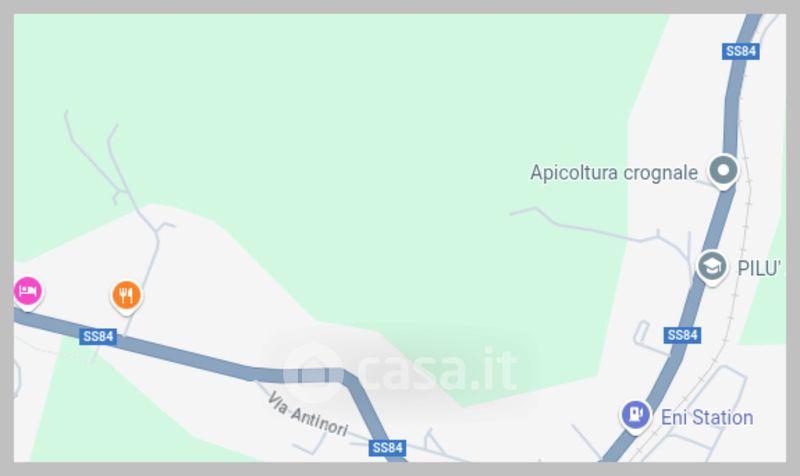Screen dimensions: 800x476
Task: Click the Eni Station fuel pump marker
Action: click(635, 415)
